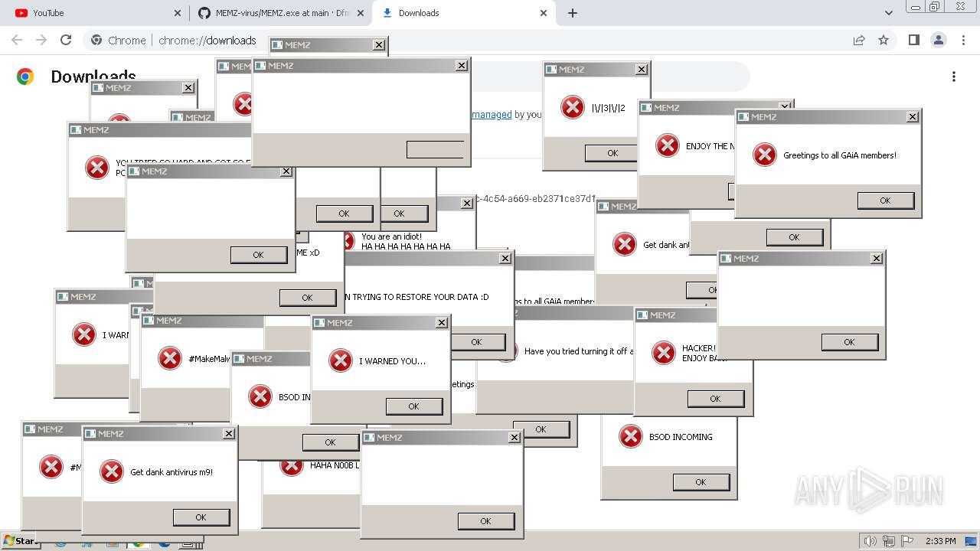Open the volume control in system tray
The width and height of the screenshot is (980, 551).
871,541
